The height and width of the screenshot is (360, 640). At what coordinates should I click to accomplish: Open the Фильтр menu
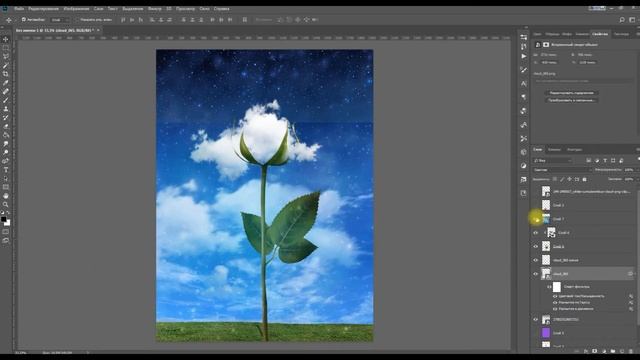[x=155, y=9]
